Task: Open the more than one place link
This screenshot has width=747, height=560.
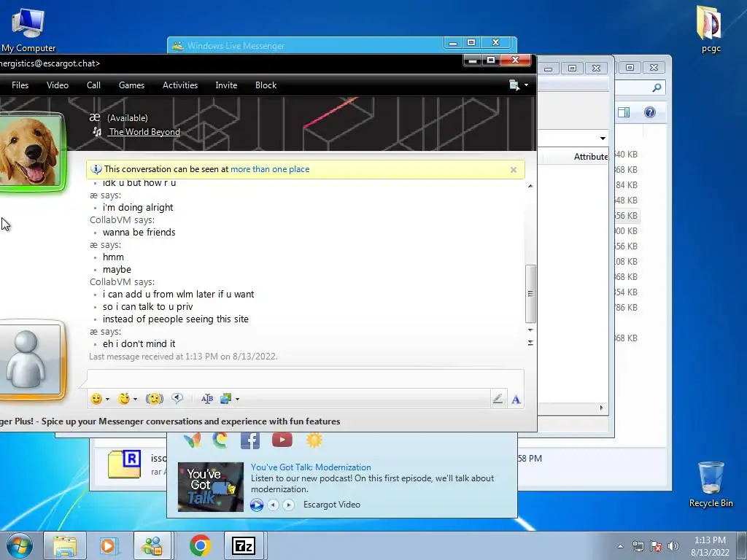Action: (270, 169)
